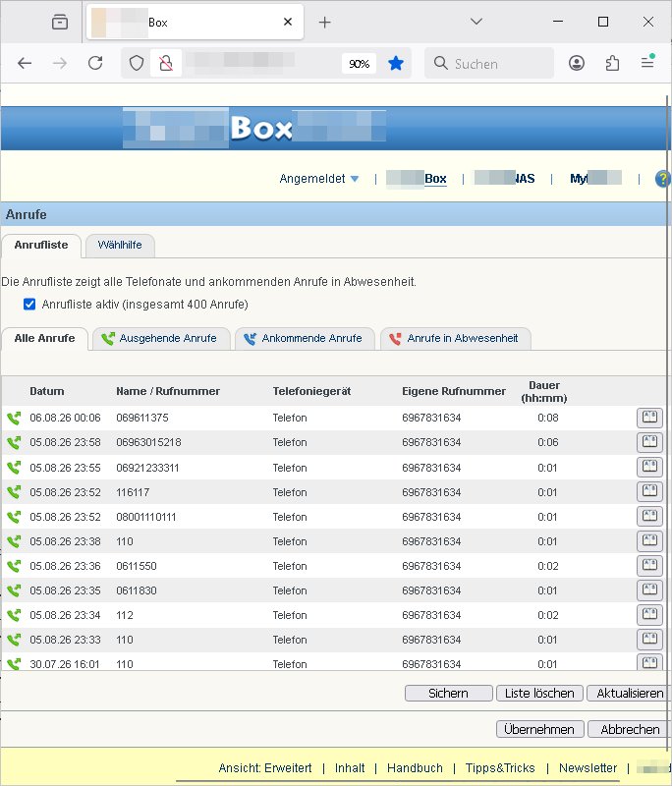Viewport: 672px width, 786px height.
Task: Click the 0:08 duration value
Action: click(x=548, y=418)
